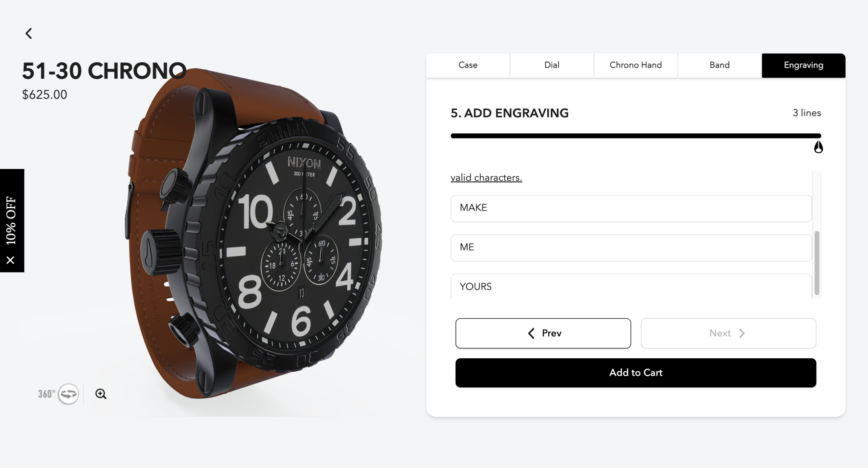Go to the Band tab
This screenshot has width=868, height=468.
(719, 65)
